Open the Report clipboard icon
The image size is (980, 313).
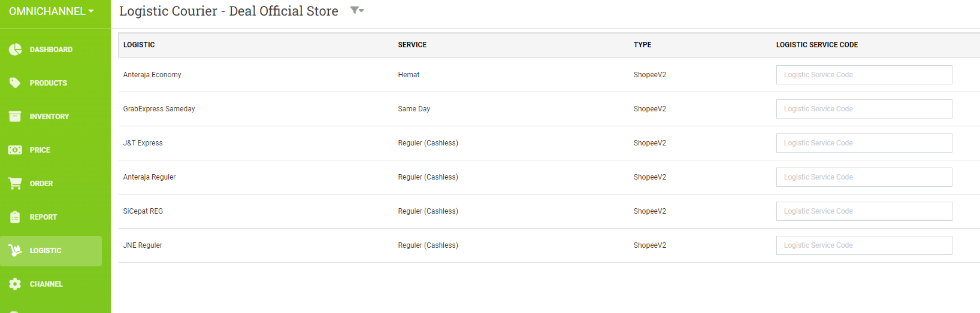pos(15,217)
